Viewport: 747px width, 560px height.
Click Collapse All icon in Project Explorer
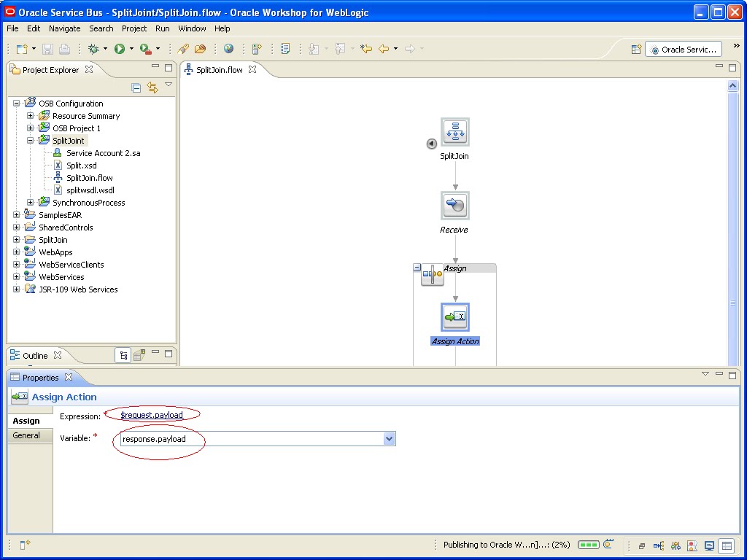[x=136, y=87]
